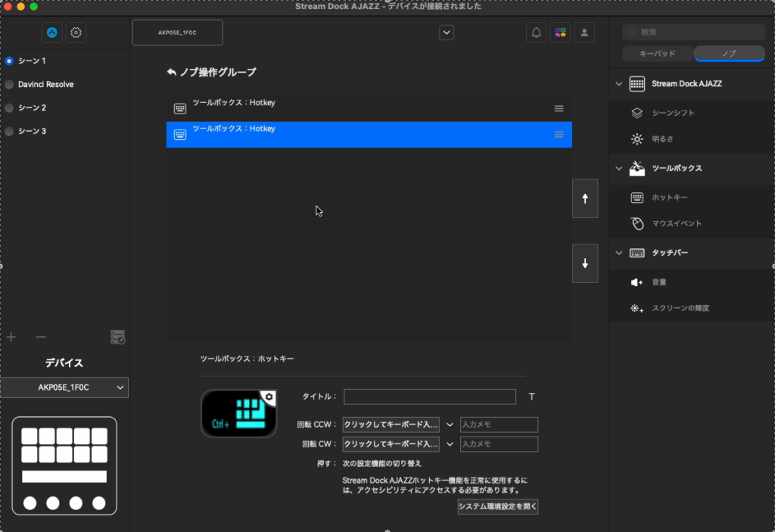Click the back arrow beside ノブ操作グループ

click(172, 73)
